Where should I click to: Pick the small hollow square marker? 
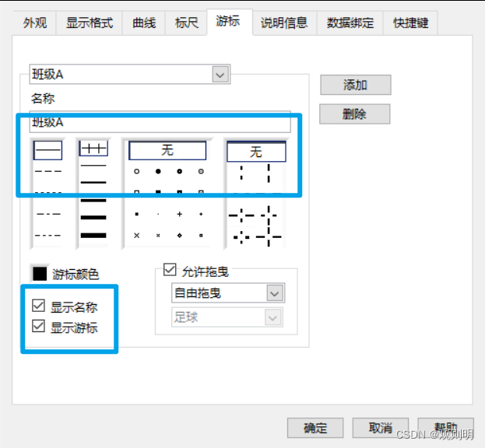point(201,236)
